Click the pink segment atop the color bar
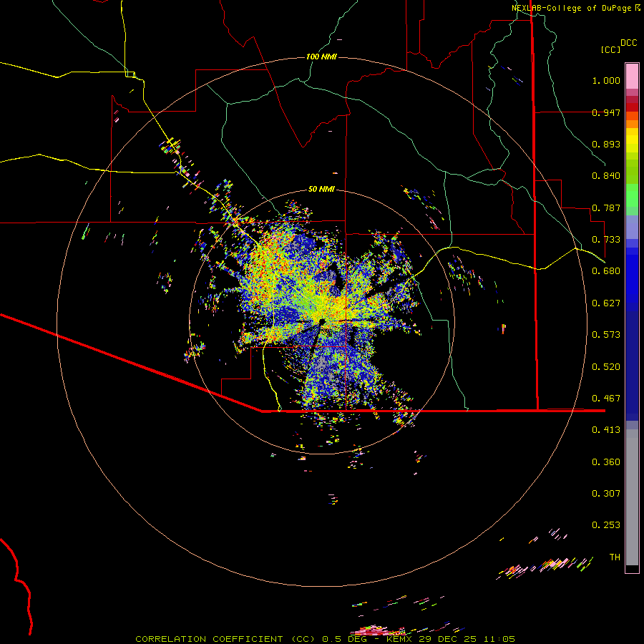The width and height of the screenshot is (644, 644). 632,76
